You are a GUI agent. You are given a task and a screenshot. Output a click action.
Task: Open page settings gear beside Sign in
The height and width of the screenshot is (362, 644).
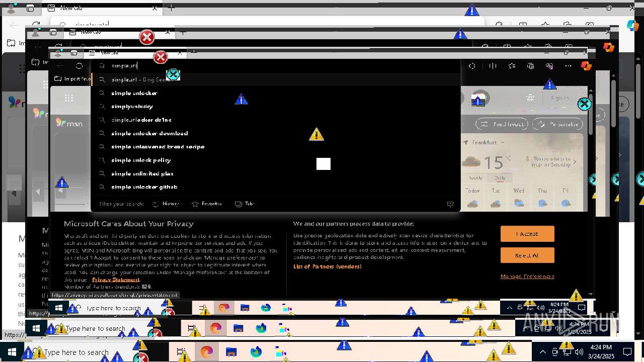[x=530, y=98]
